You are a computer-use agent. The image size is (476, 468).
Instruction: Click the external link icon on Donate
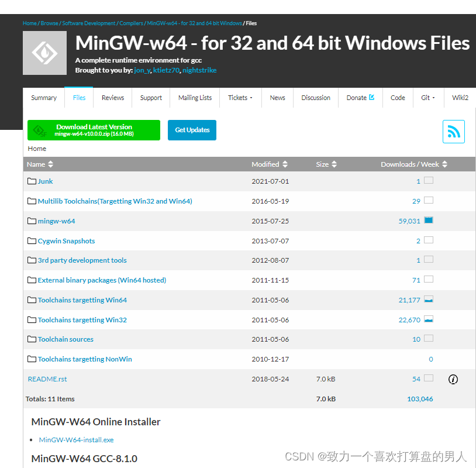coord(371,98)
